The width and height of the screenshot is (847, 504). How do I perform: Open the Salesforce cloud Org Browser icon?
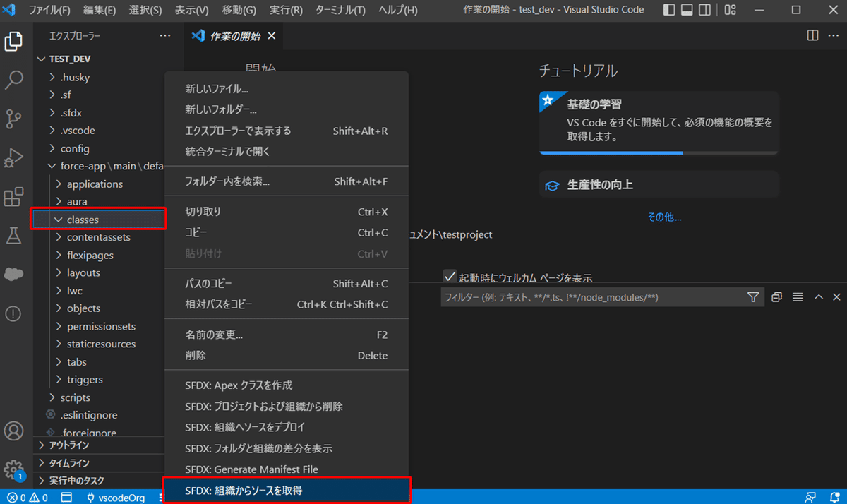[13, 275]
